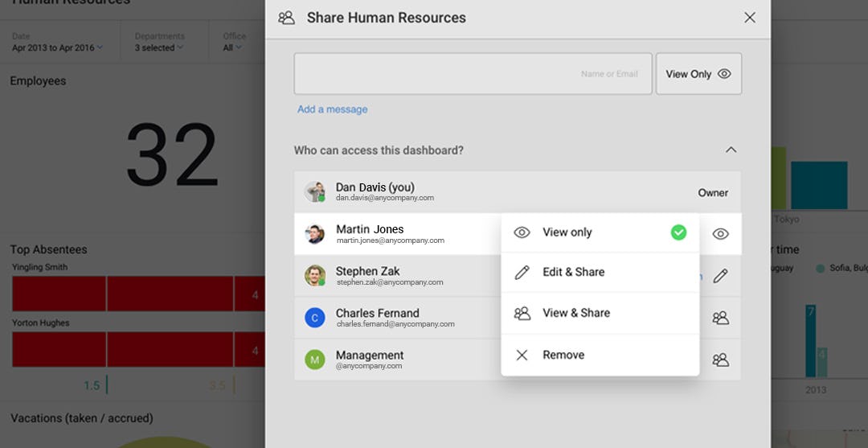Close the Share Human Resources dialog
The height and width of the screenshot is (448, 868).
click(x=750, y=18)
